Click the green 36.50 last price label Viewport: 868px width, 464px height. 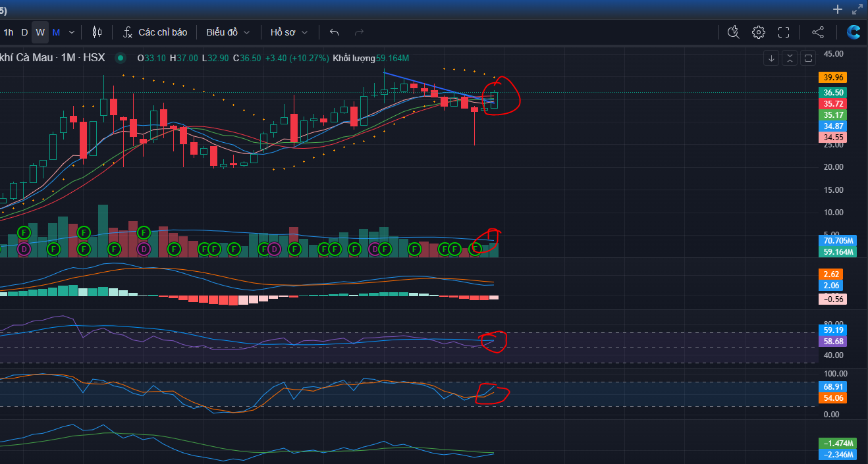834,93
